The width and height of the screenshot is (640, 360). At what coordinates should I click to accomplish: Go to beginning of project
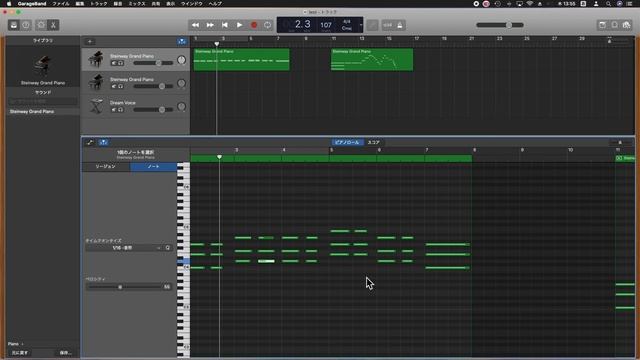coord(224,25)
